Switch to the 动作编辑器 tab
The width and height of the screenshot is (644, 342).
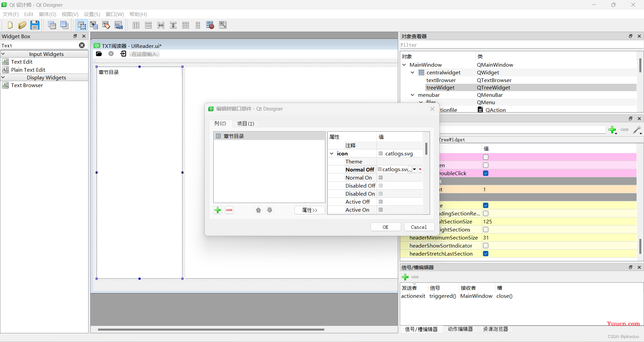[460, 329]
